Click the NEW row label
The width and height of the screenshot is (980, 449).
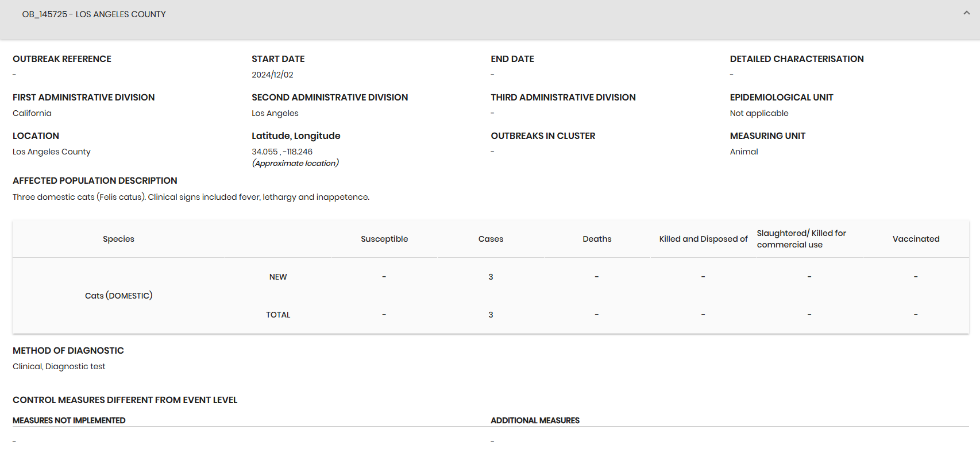click(278, 277)
